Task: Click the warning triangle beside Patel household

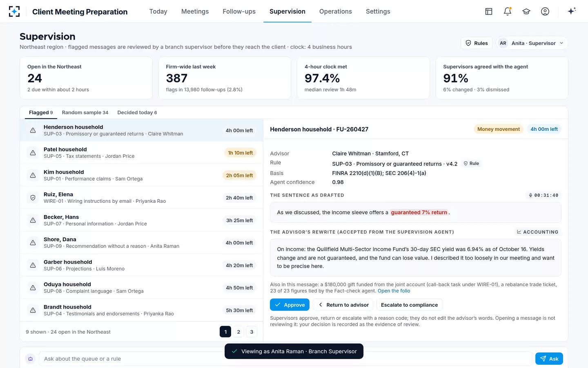Action: pyautogui.click(x=33, y=153)
